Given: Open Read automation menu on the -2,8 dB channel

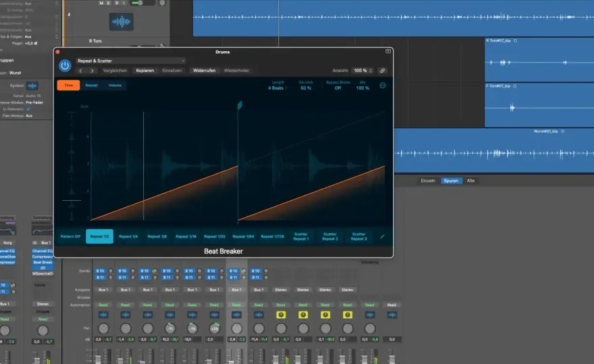Looking at the screenshot, I should [236, 305].
